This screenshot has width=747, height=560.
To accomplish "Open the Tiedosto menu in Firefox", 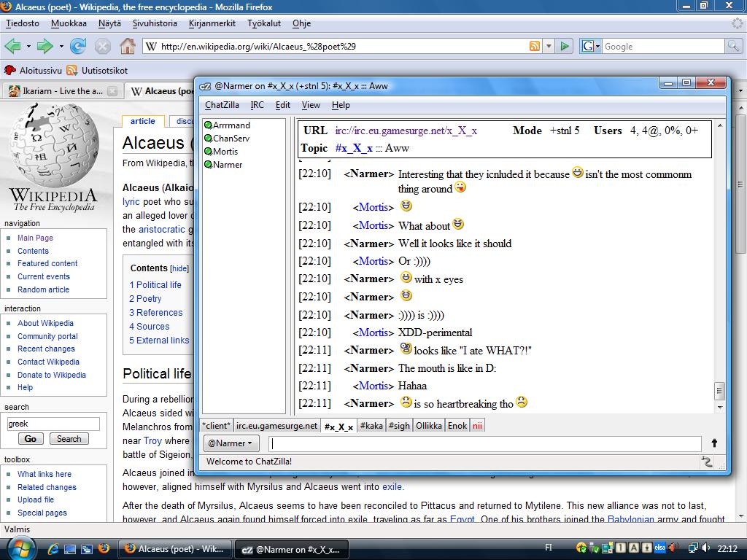I will click(x=23, y=23).
